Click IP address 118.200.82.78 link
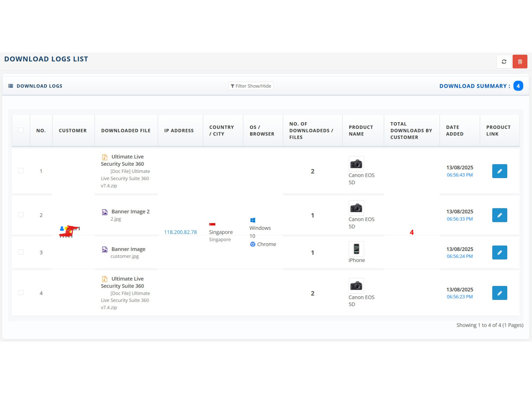 [180, 232]
